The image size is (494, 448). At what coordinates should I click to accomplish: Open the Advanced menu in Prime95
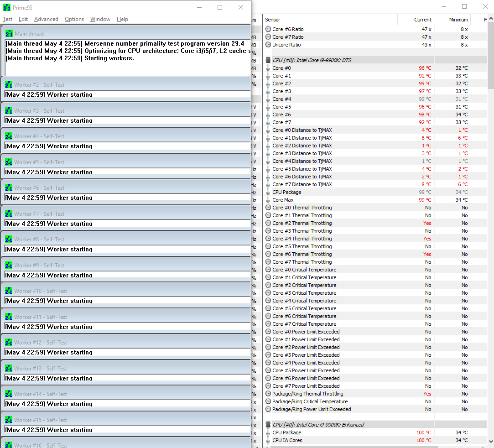[x=47, y=19]
